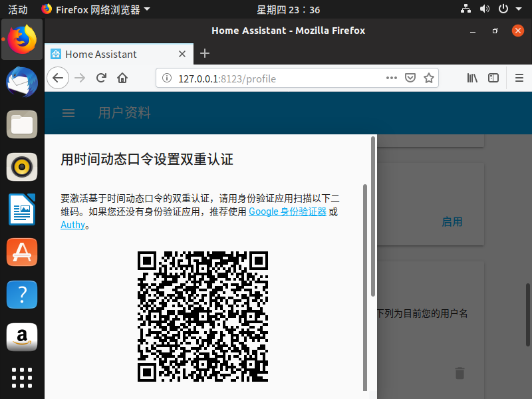
Task: Bookmark this page with the star
Action: 429,78
